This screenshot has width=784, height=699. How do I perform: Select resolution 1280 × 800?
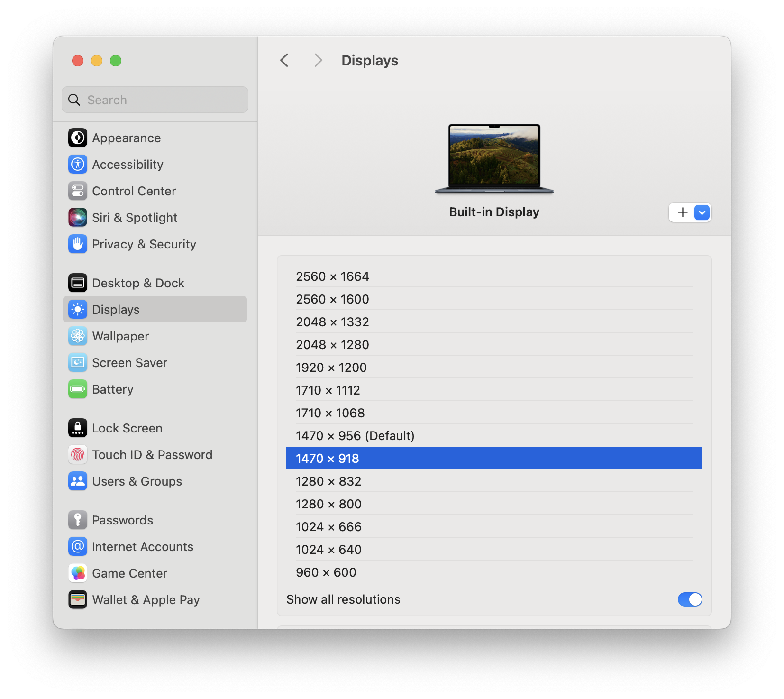pos(494,504)
